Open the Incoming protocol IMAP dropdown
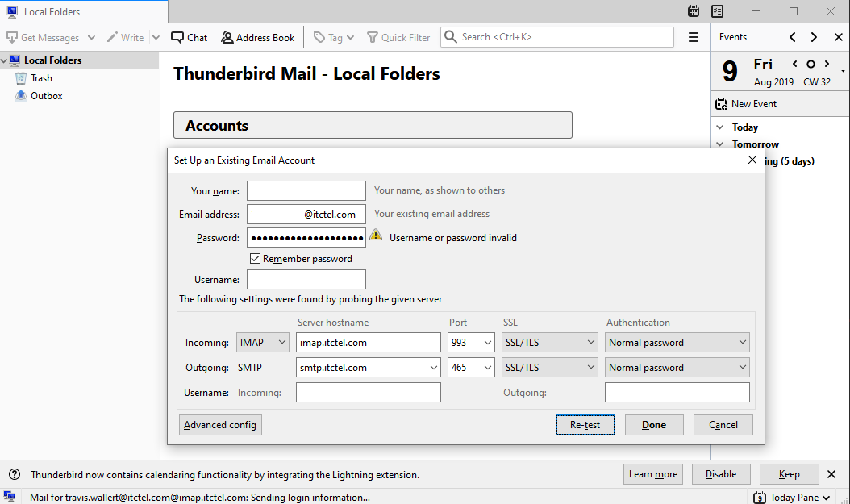This screenshot has width=850, height=504. point(263,343)
